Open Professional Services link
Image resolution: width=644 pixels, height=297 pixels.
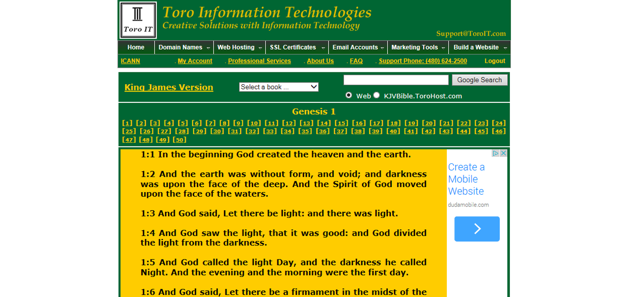click(x=259, y=61)
